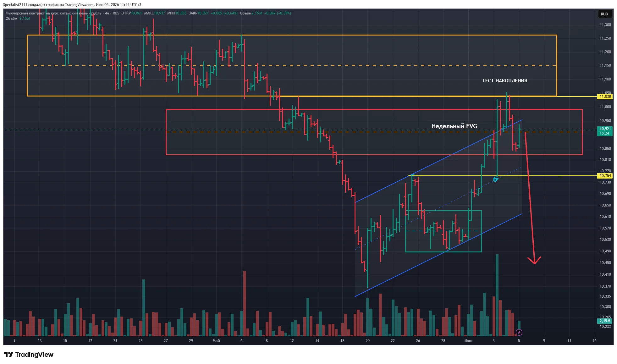
Task: Click date label 11 on time axis
Action: 569,341
